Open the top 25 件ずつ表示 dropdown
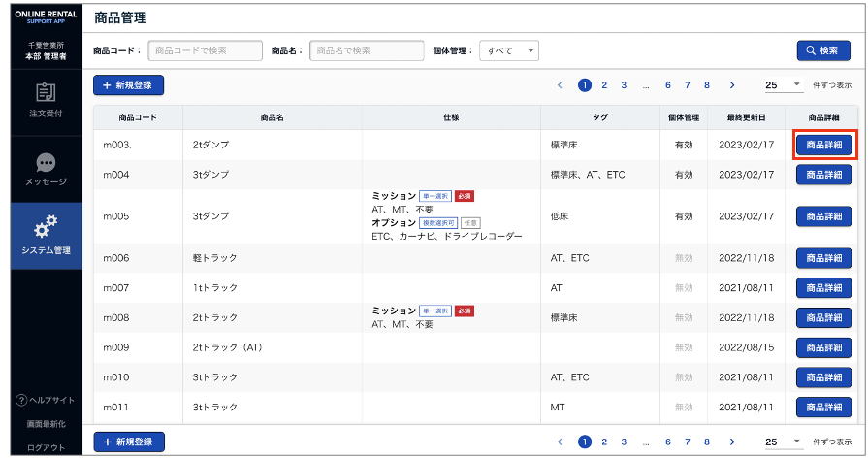Image resolution: width=868 pixels, height=458 pixels. click(x=784, y=85)
